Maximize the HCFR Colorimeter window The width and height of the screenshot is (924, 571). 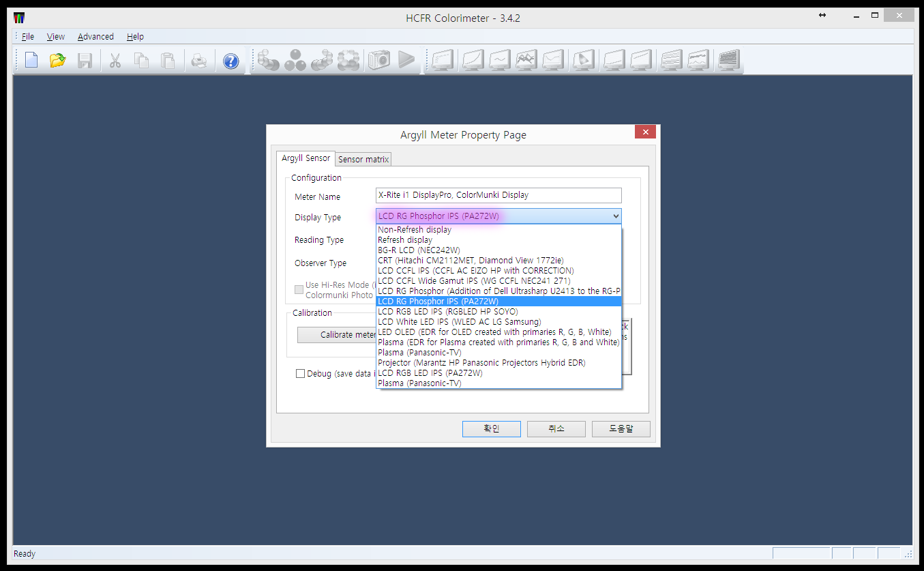(875, 16)
